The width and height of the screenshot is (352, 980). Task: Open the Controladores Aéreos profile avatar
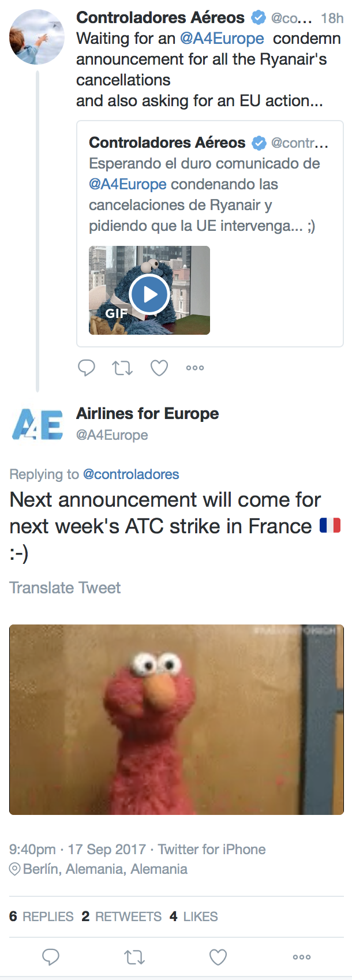[x=38, y=36]
